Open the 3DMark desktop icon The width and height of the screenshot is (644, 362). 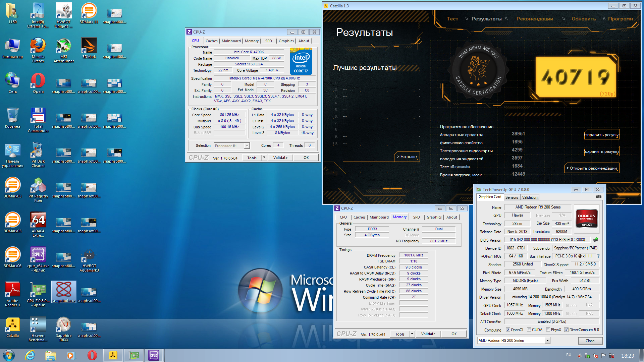89,48
